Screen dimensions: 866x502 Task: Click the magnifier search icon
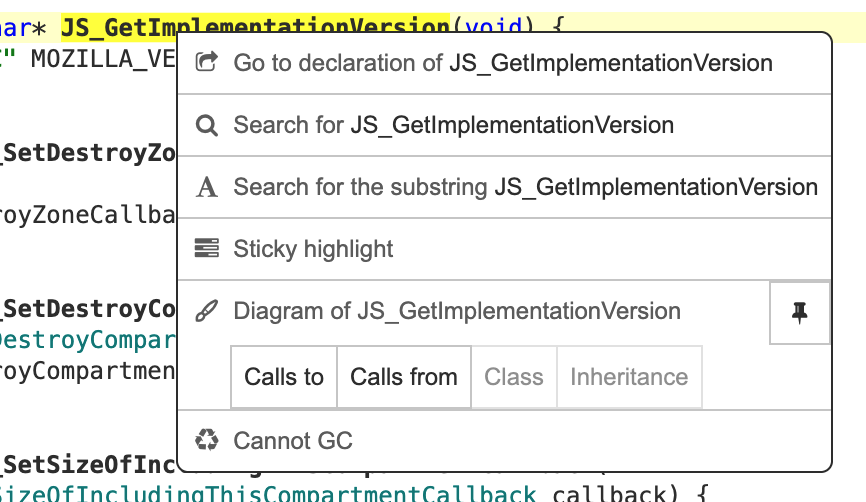207,125
